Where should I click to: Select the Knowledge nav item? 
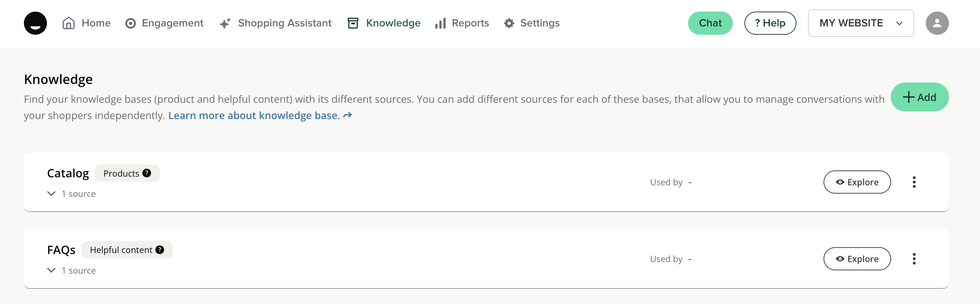coord(384,23)
